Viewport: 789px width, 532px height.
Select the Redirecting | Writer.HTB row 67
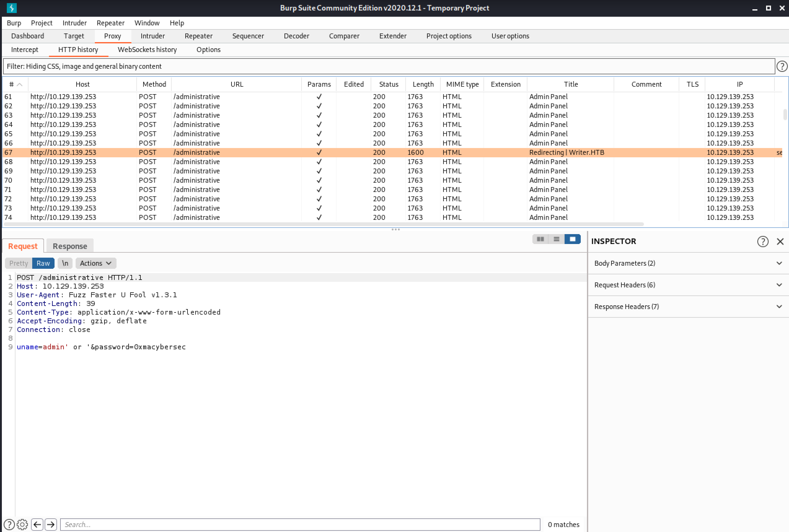tap(392, 152)
